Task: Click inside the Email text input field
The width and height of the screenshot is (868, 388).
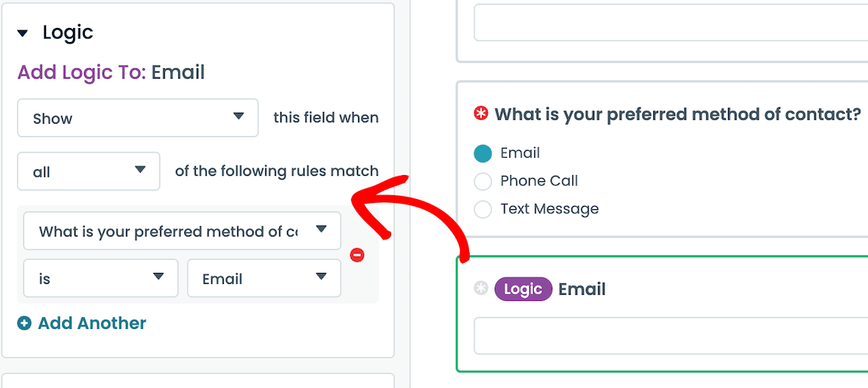Action: [670, 335]
